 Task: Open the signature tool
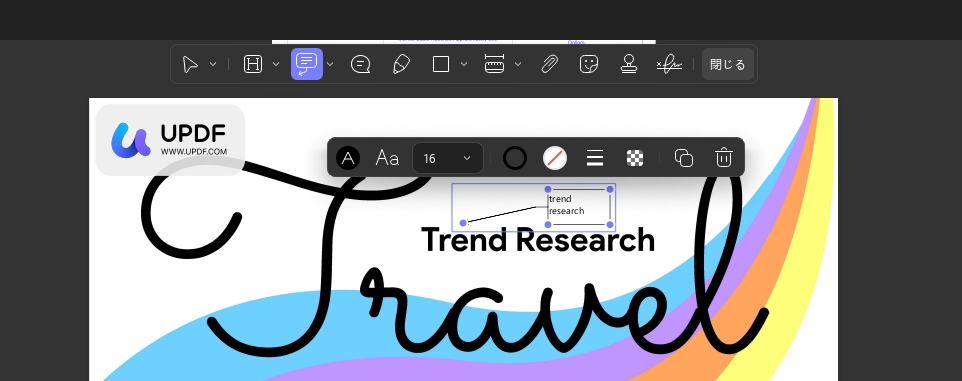pos(669,64)
